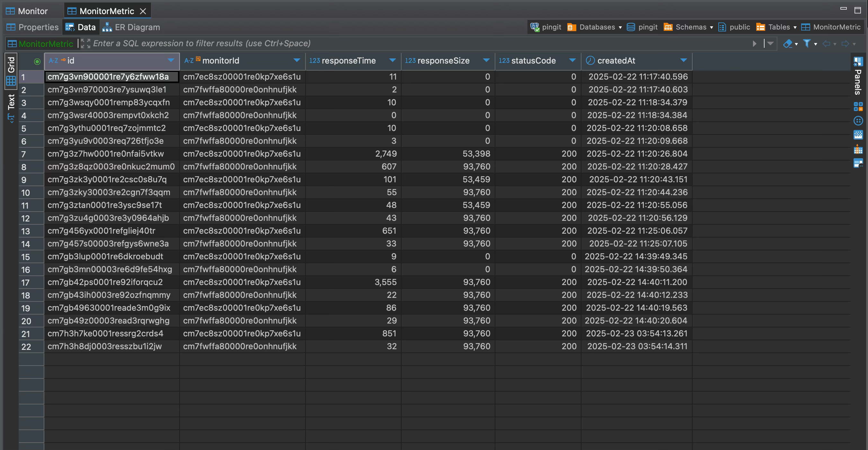
Task: Open statusCode column filter dropdown
Action: [x=572, y=60]
